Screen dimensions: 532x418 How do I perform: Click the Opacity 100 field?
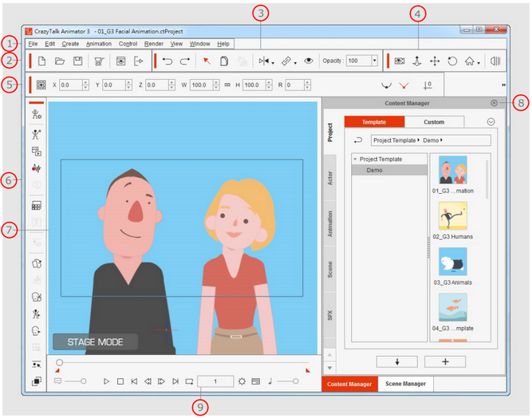click(359, 61)
